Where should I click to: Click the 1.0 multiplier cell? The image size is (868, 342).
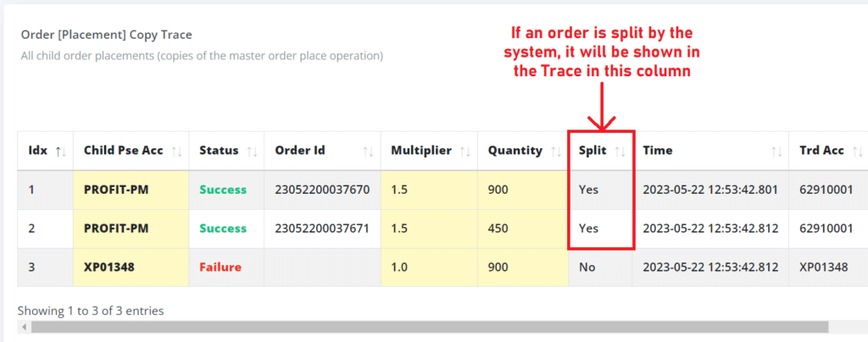429,267
